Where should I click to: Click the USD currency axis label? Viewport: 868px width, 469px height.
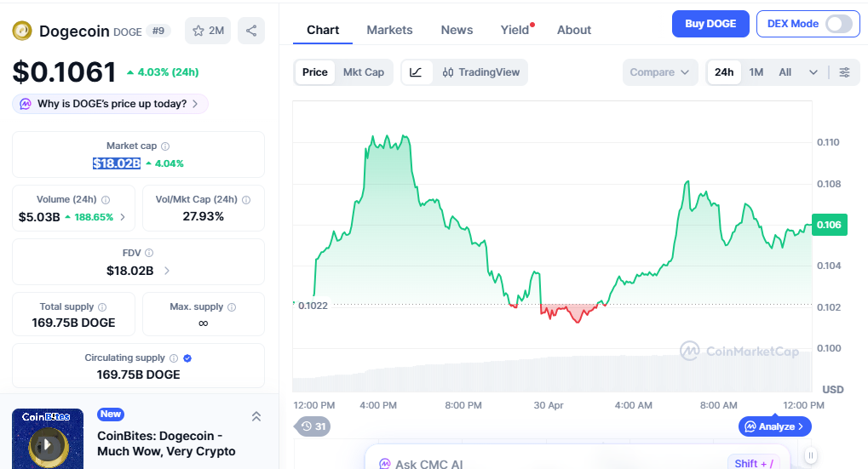(x=832, y=389)
